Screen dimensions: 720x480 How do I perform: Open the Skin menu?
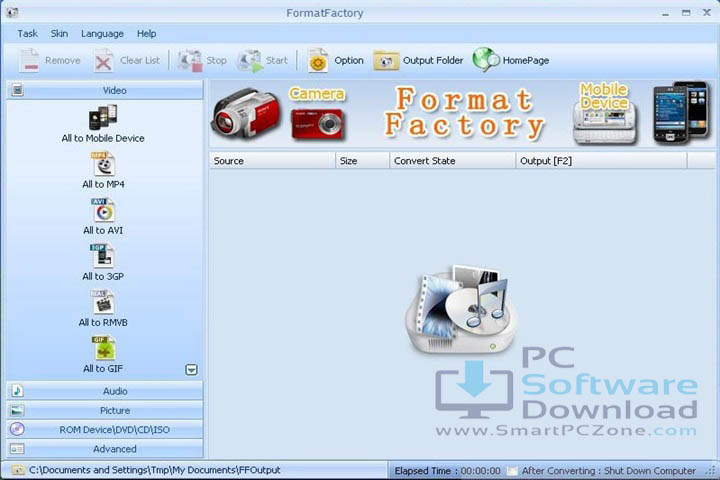[x=59, y=34]
